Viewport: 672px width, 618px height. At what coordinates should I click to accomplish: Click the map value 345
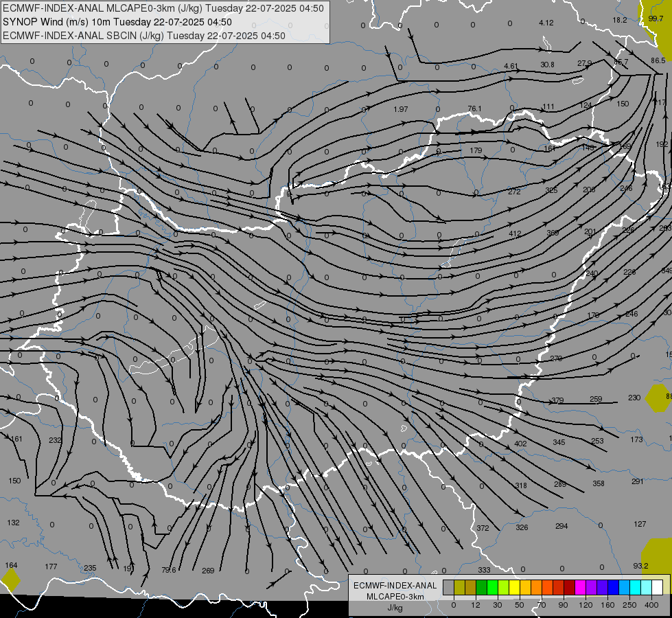point(559,443)
